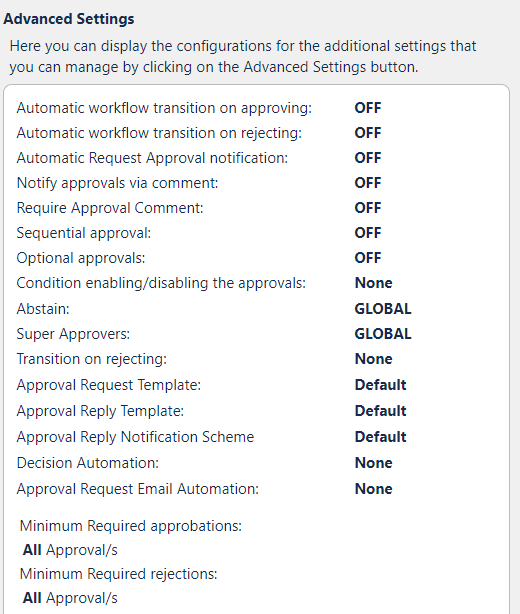Screen dimensions: 520x614
Task: Click None for Condition enabling/disabling the approvals
Action: (x=374, y=283)
